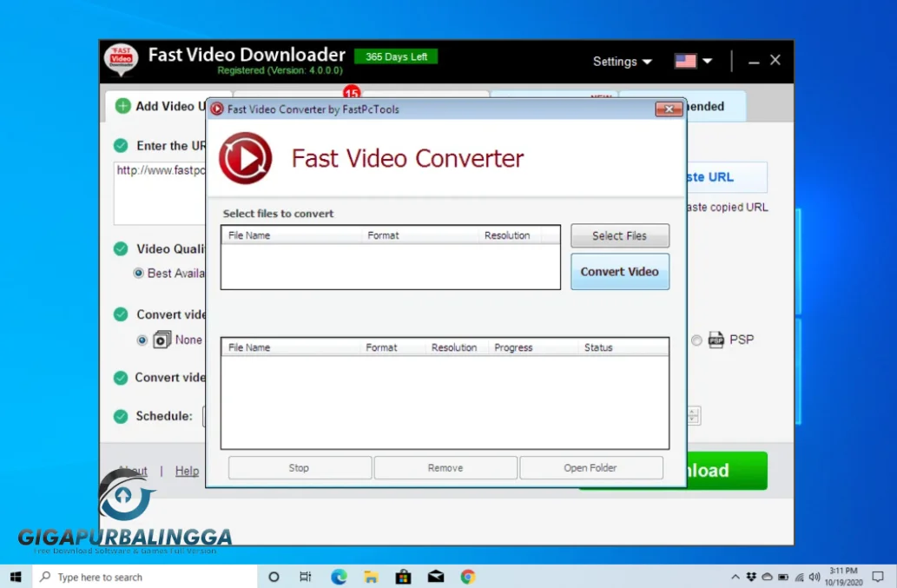Expand the system tray hidden icons
This screenshot has width=897, height=588.
tap(735, 576)
